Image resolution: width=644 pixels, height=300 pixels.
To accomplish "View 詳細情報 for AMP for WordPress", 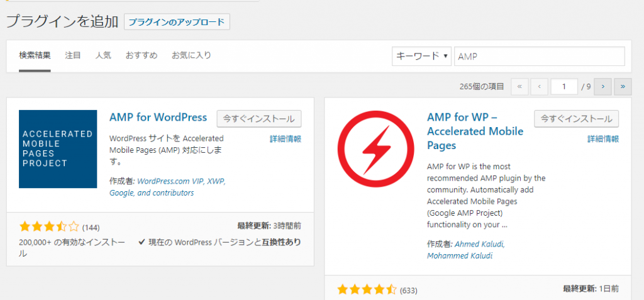I will pyautogui.click(x=286, y=139).
